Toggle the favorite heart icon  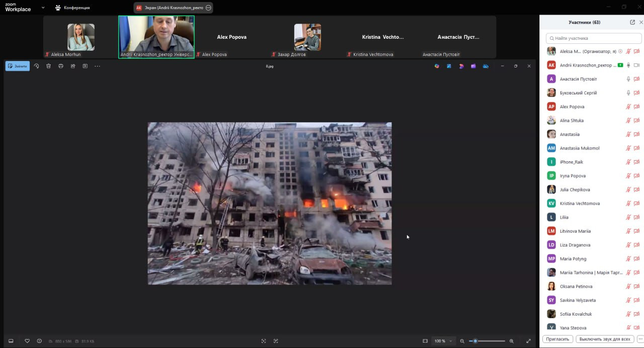coord(27,341)
